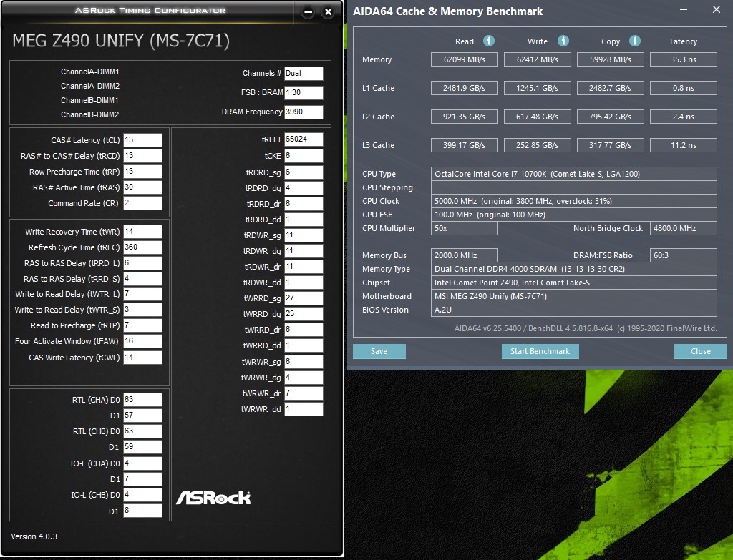Click the CAS# Latency (tCL) field
This screenshot has height=560, width=733.
(x=142, y=140)
